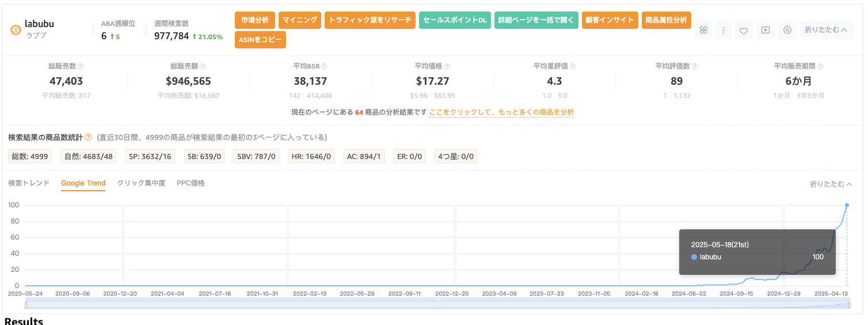
Task: Click the SBV: 787/0 badge
Action: pyautogui.click(x=257, y=156)
